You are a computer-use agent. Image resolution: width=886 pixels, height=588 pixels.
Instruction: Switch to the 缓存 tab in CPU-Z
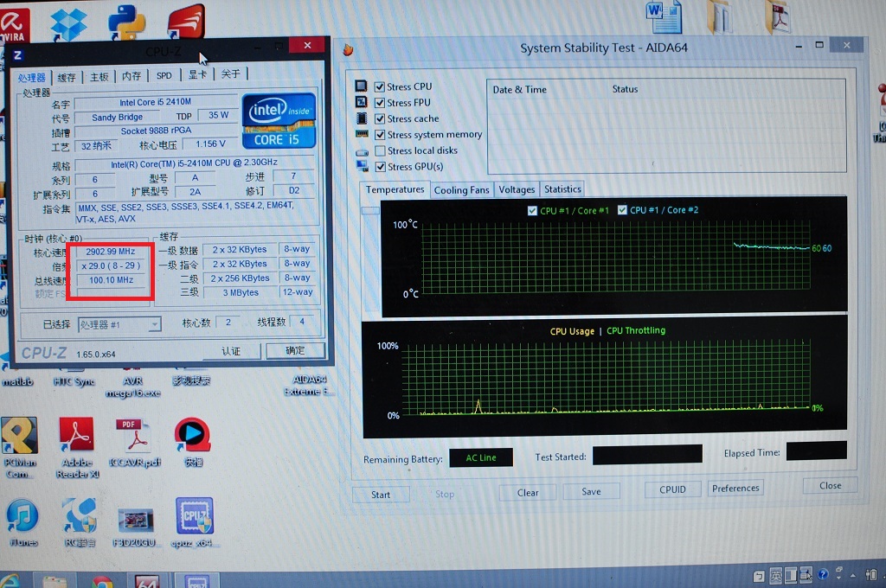pos(67,77)
